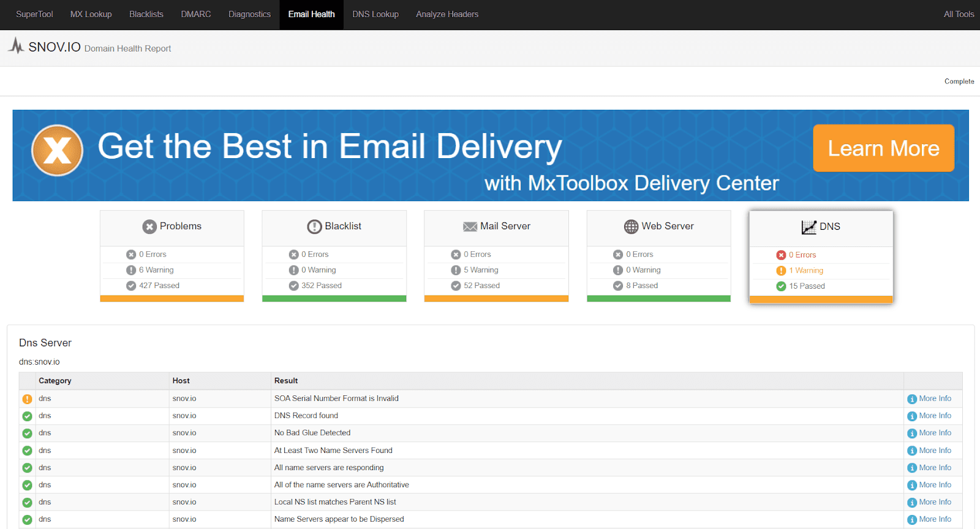Click green check icon beside DNS Record found
This screenshot has height=529, width=980.
pyautogui.click(x=27, y=416)
